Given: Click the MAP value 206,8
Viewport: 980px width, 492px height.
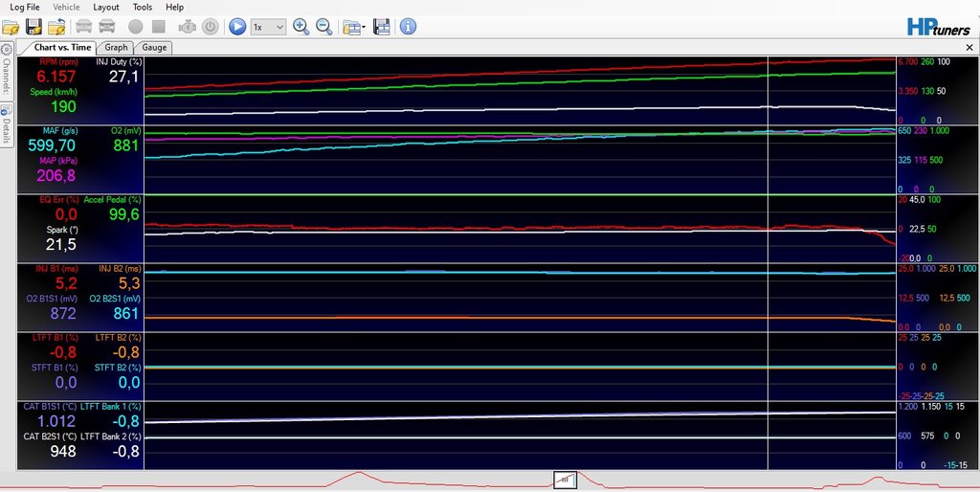Looking at the screenshot, I should coord(56,176).
